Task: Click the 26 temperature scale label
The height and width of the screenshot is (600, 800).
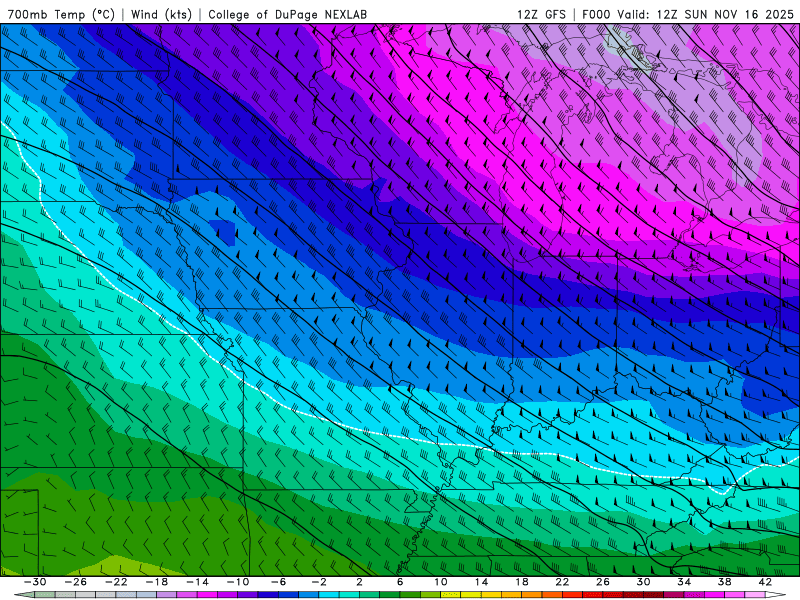Action: pos(603,582)
